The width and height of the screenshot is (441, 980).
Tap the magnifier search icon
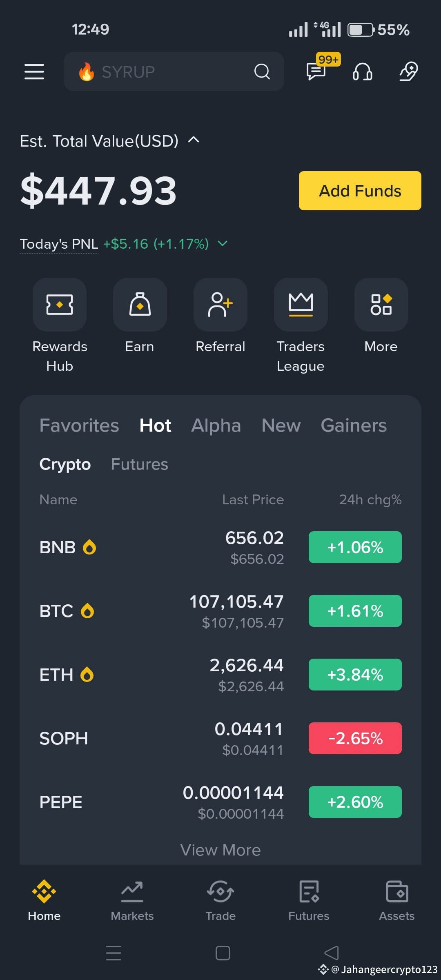(262, 71)
